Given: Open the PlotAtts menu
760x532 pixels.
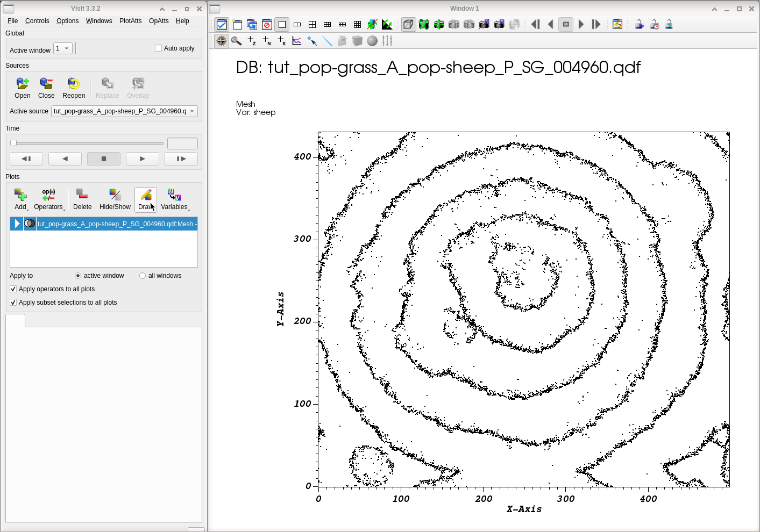Looking at the screenshot, I should (x=130, y=21).
